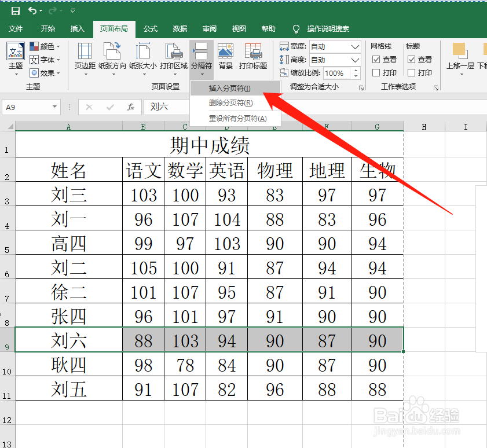Increase 缩放比例 using the up stepper
Image resolution: width=487 pixels, height=448 pixels.
pyautogui.click(x=356, y=70)
